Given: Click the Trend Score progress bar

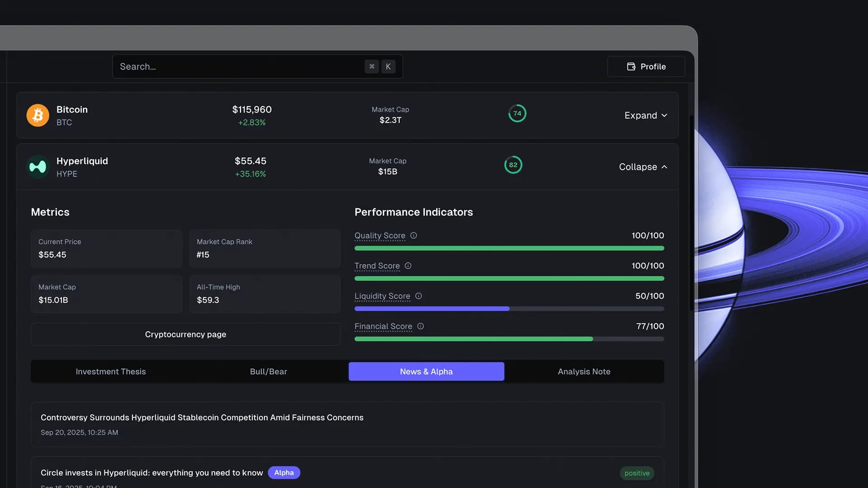Looking at the screenshot, I should [509, 278].
